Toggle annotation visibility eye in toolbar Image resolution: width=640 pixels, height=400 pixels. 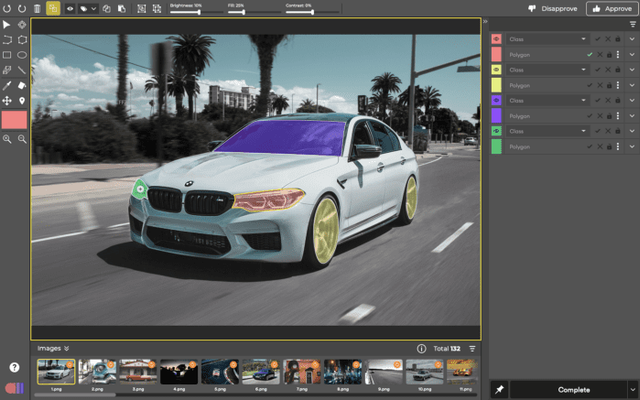(x=70, y=9)
